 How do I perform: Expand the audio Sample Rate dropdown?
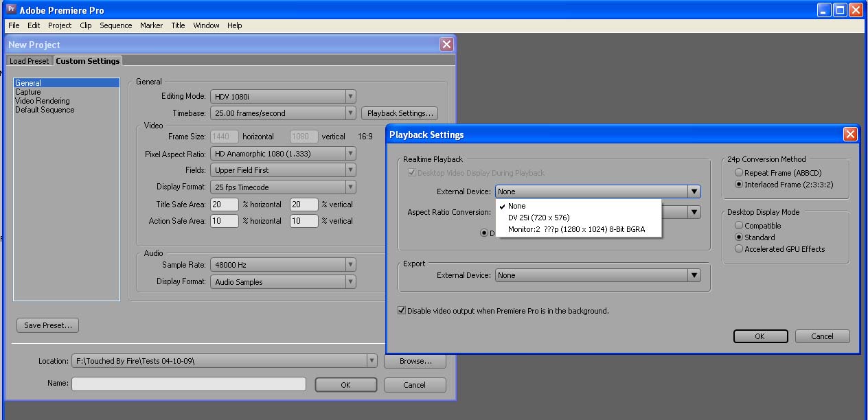[x=350, y=264]
